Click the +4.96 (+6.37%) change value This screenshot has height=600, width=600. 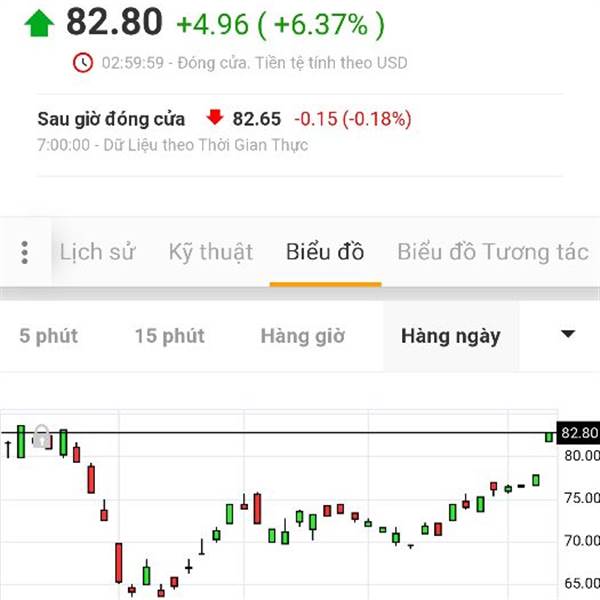point(280,24)
